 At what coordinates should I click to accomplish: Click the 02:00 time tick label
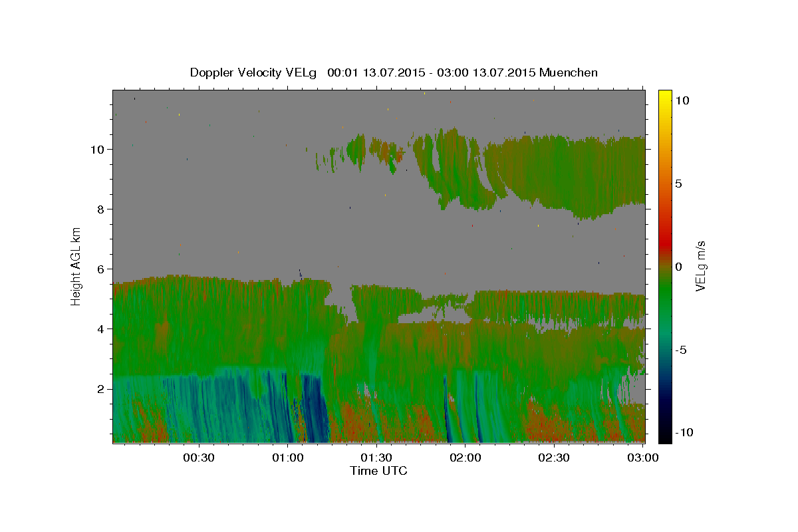(465, 458)
